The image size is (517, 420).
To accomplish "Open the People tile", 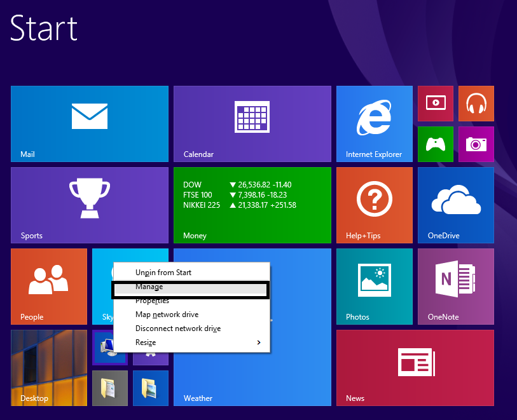I will [x=49, y=287].
